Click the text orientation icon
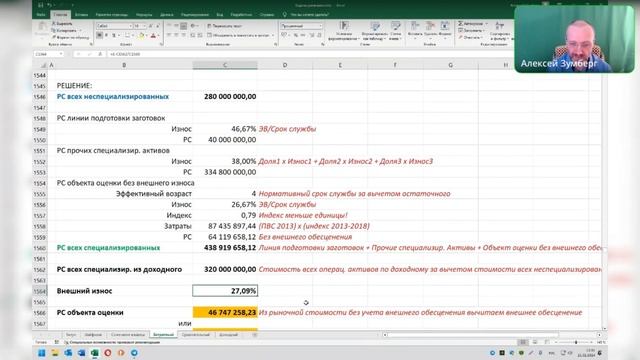This screenshot has width=640, height=360. click(x=193, y=26)
